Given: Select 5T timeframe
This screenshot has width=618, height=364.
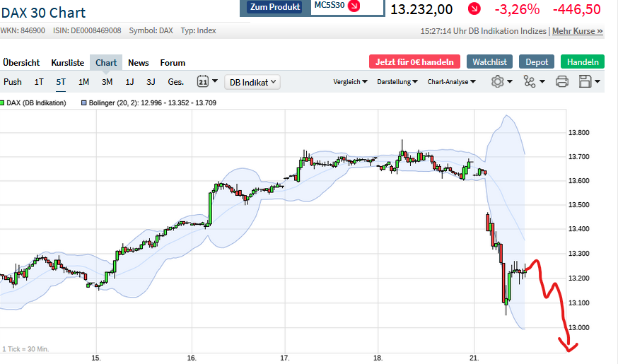Looking at the screenshot, I should pos(61,82).
